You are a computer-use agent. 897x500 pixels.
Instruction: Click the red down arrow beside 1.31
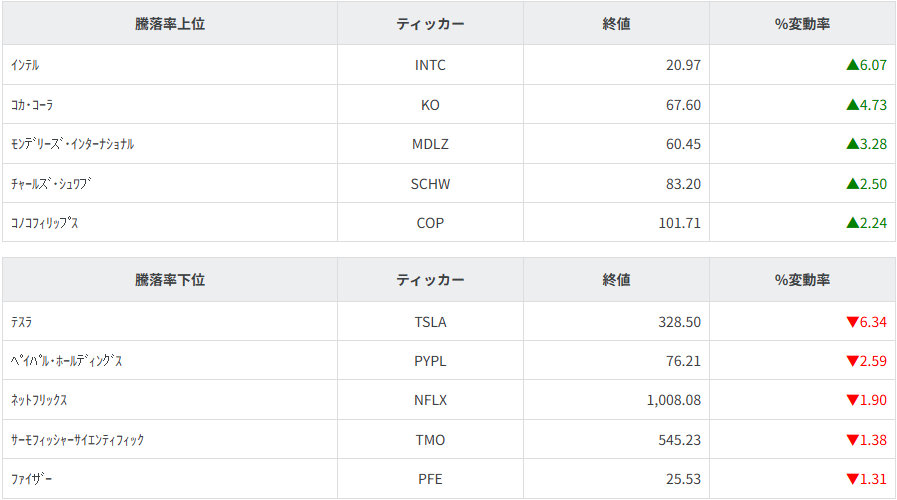[852, 479]
